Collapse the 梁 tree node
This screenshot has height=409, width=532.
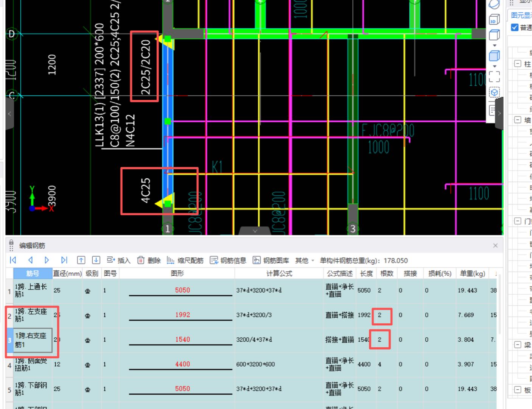[518, 345]
